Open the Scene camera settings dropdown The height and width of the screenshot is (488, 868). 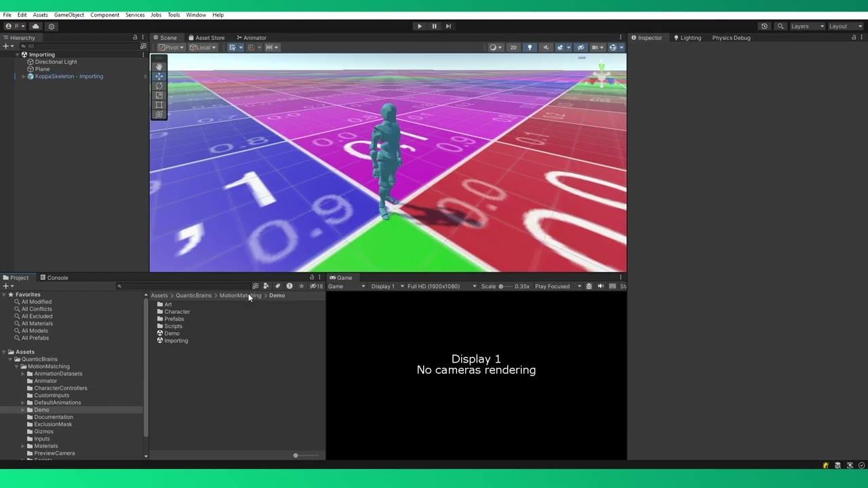597,47
